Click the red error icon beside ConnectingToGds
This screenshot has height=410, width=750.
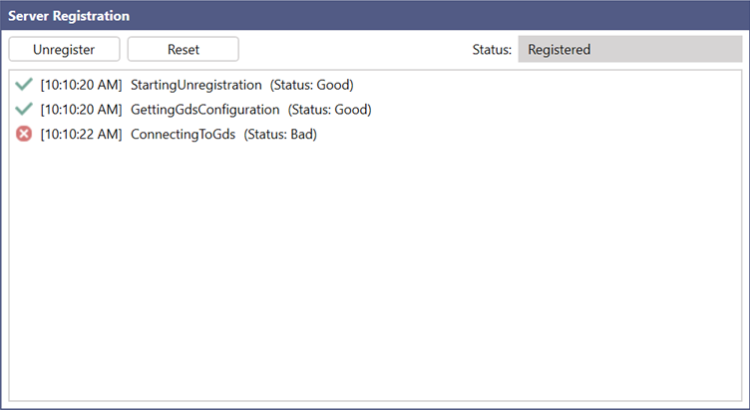[x=25, y=134]
